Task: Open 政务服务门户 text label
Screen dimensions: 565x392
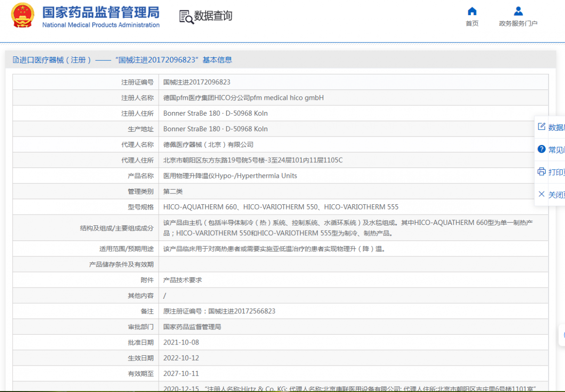Action: pos(518,24)
